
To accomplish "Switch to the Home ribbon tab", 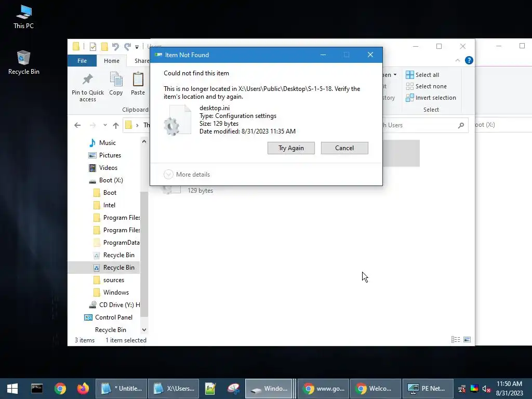I will point(112,61).
